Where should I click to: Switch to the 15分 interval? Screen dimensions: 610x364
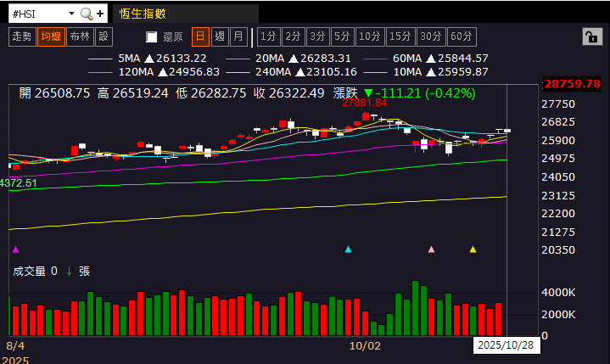tap(400, 36)
